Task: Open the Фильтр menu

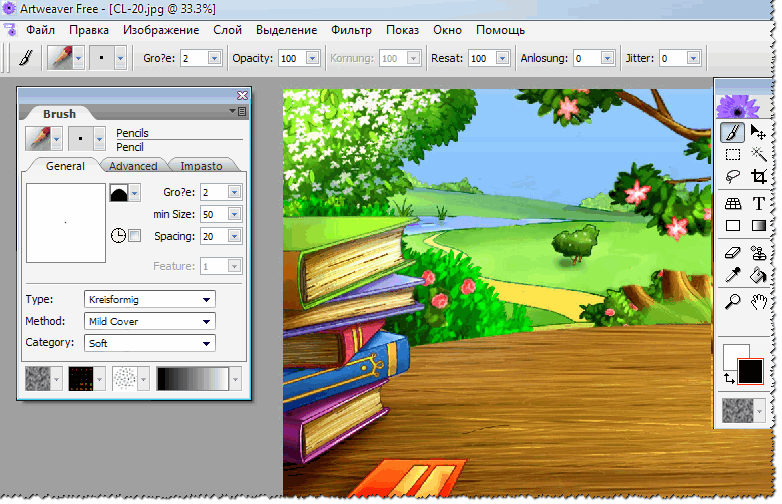Action: [352, 30]
